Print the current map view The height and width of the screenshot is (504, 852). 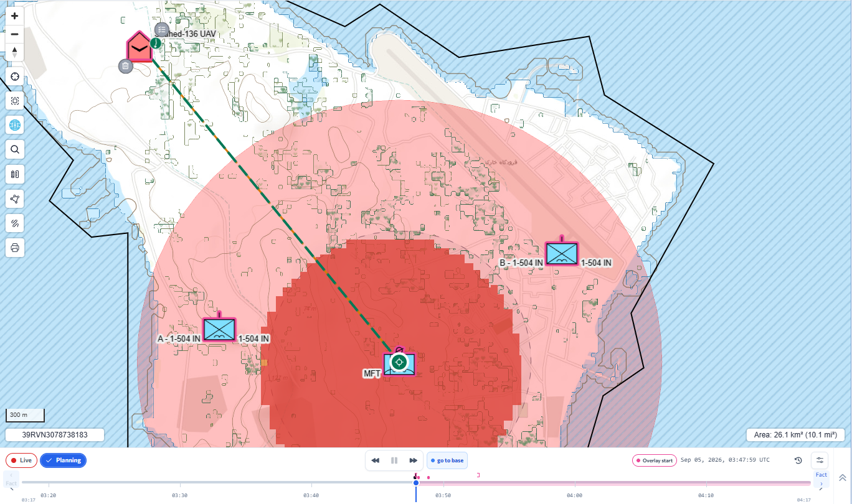pyautogui.click(x=15, y=248)
